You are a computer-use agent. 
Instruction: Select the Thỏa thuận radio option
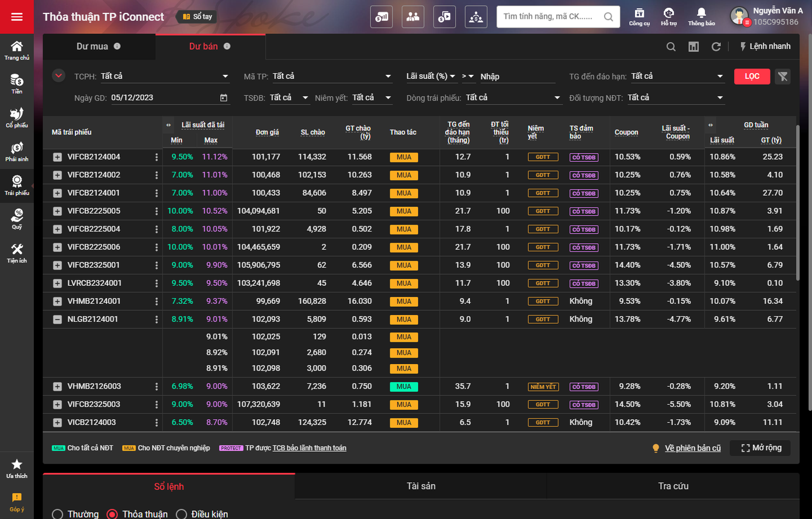pos(112,514)
